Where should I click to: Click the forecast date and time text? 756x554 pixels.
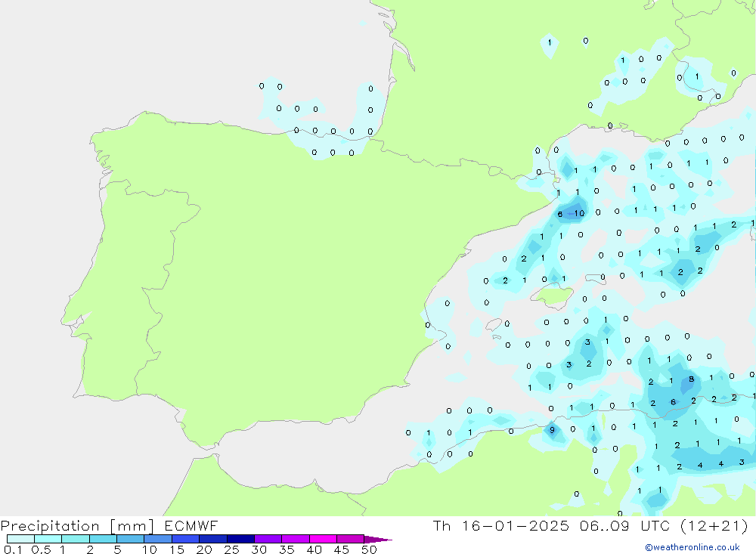click(590, 525)
